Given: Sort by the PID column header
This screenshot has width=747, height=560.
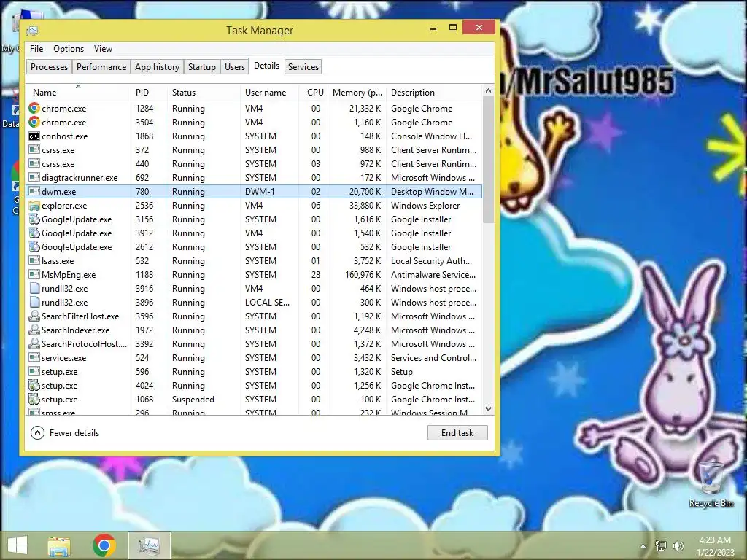Looking at the screenshot, I should coord(149,93).
